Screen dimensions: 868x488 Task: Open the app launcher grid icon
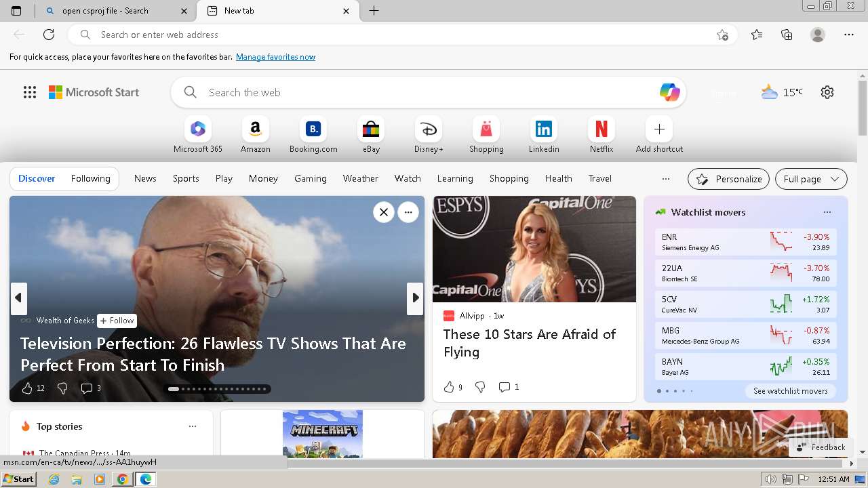30,92
